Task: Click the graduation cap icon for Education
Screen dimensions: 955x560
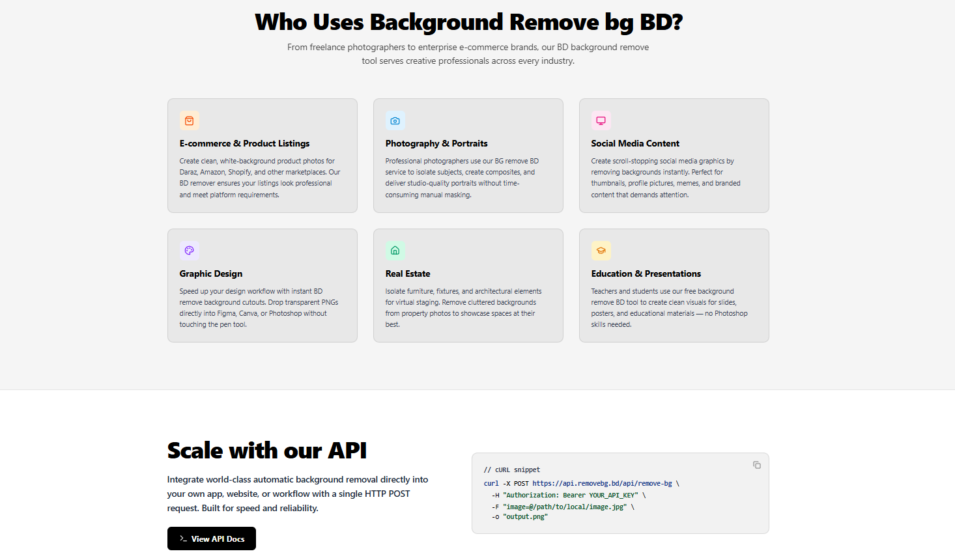Action: point(601,251)
